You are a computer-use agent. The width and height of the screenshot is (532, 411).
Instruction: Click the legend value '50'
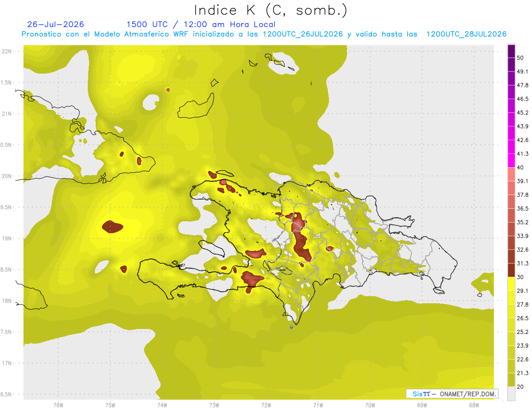[x=521, y=58]
